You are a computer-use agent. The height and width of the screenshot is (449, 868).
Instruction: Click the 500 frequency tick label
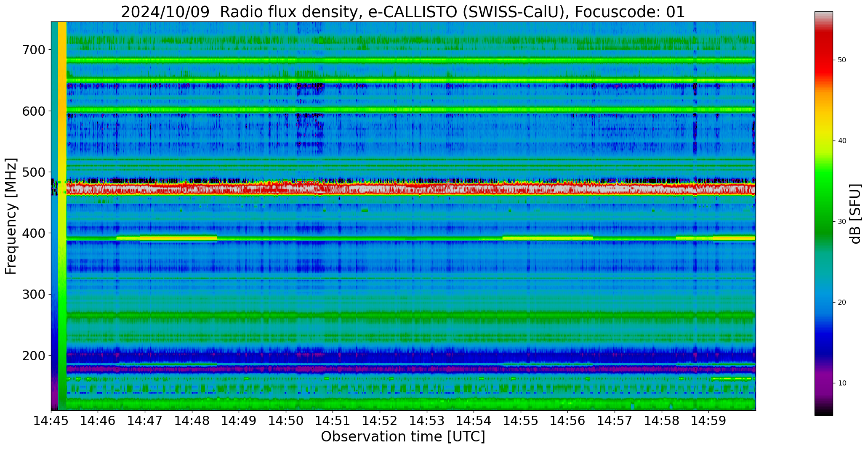[x=33, y=172]
